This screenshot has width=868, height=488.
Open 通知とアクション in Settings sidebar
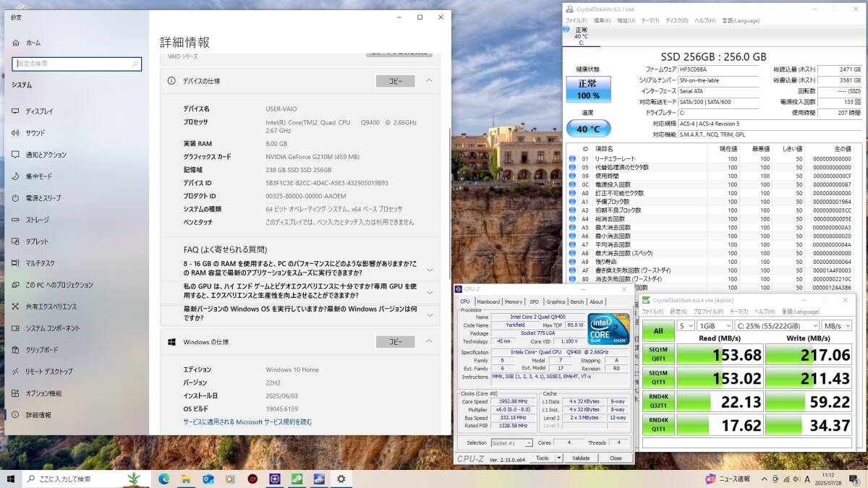46,155
